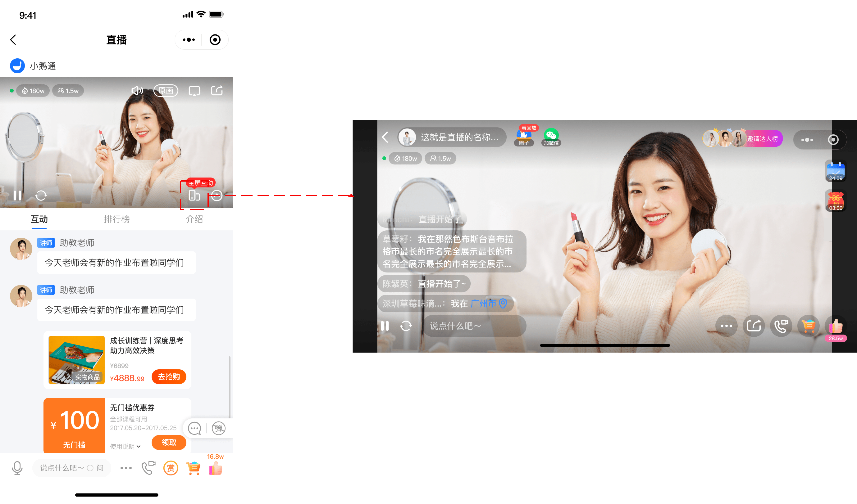This screenshot has height=504, width=857.
Task: Switch to the 排行榜 tab
Action: (117, 219)
